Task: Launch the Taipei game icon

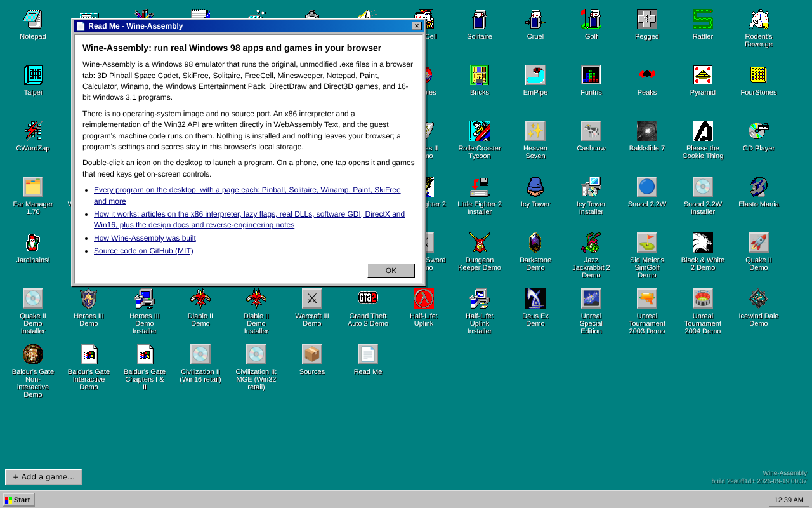Action: pyautogui.click(x=33, y=75)
